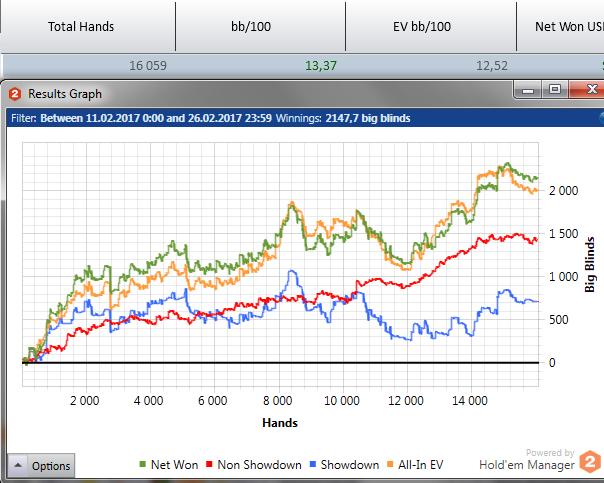Click the All-In EV legend label
This screenshot has width=604, height=483.
coord(421,465)
